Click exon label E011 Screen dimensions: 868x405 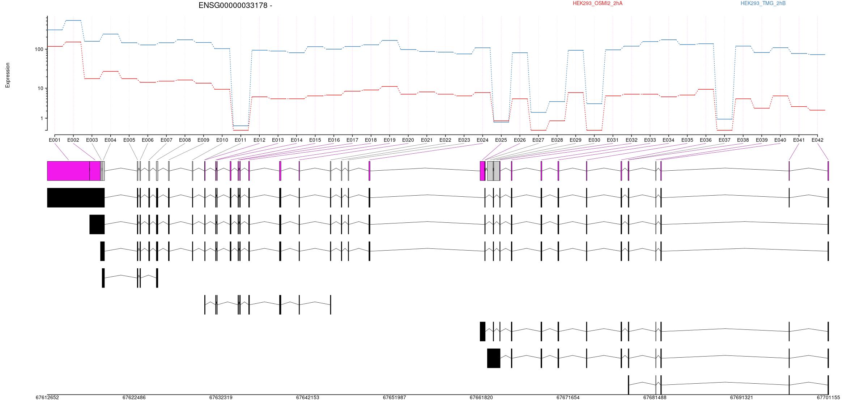(241, 140)
